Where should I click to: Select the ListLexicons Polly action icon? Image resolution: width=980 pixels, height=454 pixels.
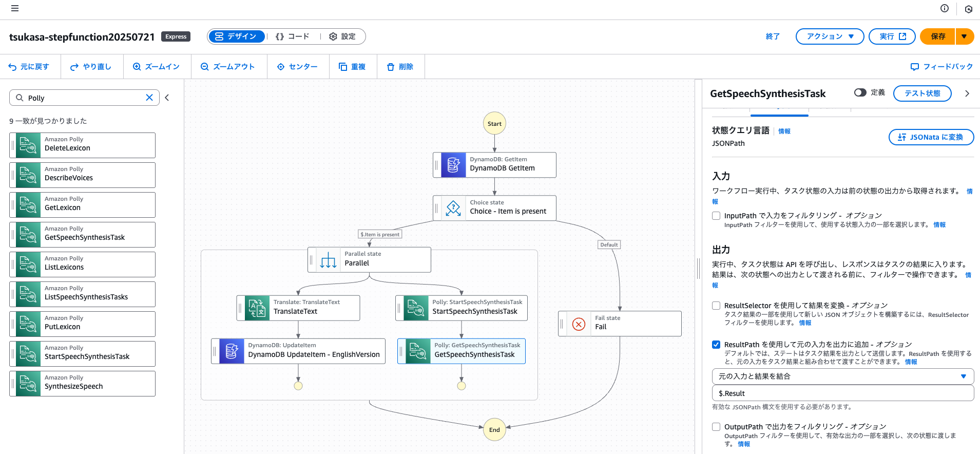click(x=28, y=264)
